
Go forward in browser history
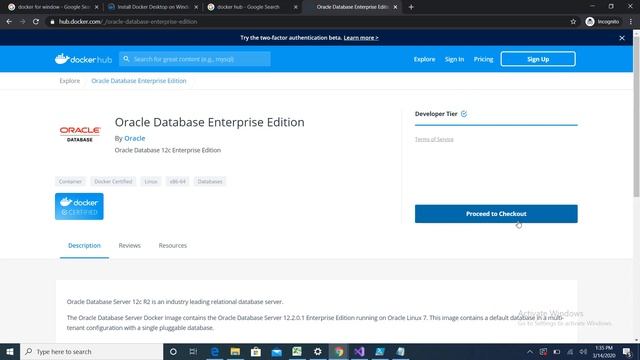(x=22, y=22)
